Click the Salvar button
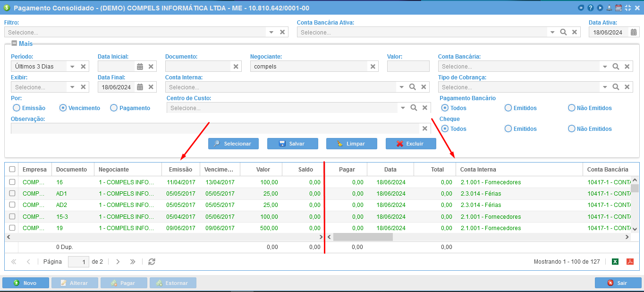The image size is (644, 292). pyautogui.click(x=292, y=144)
